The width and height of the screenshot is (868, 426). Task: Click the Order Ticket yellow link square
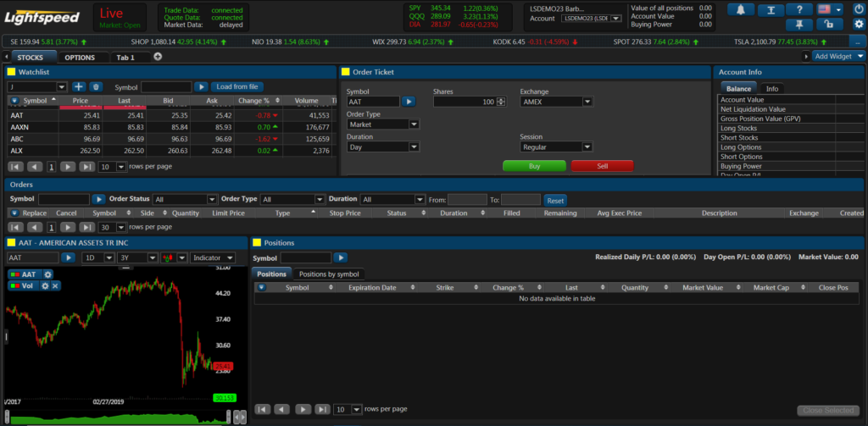[x=346, y=72]
